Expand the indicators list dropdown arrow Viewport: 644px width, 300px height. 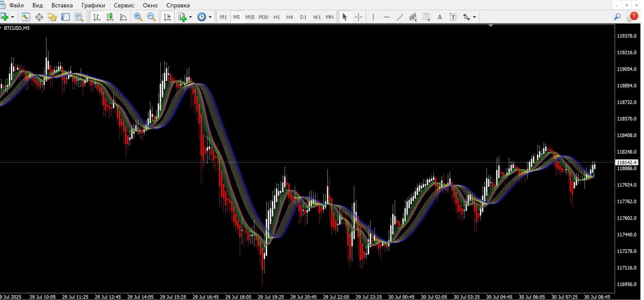point(190,17)
